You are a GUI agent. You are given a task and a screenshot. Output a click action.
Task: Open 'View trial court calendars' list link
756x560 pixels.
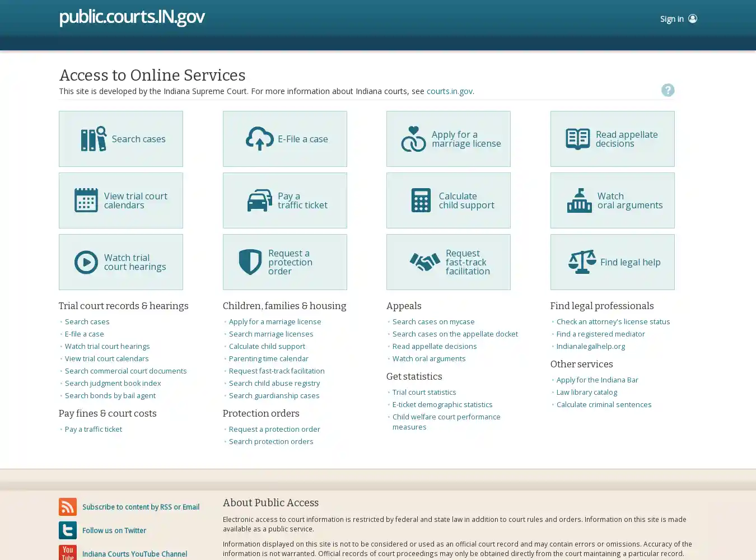click(x=106, y=358)
